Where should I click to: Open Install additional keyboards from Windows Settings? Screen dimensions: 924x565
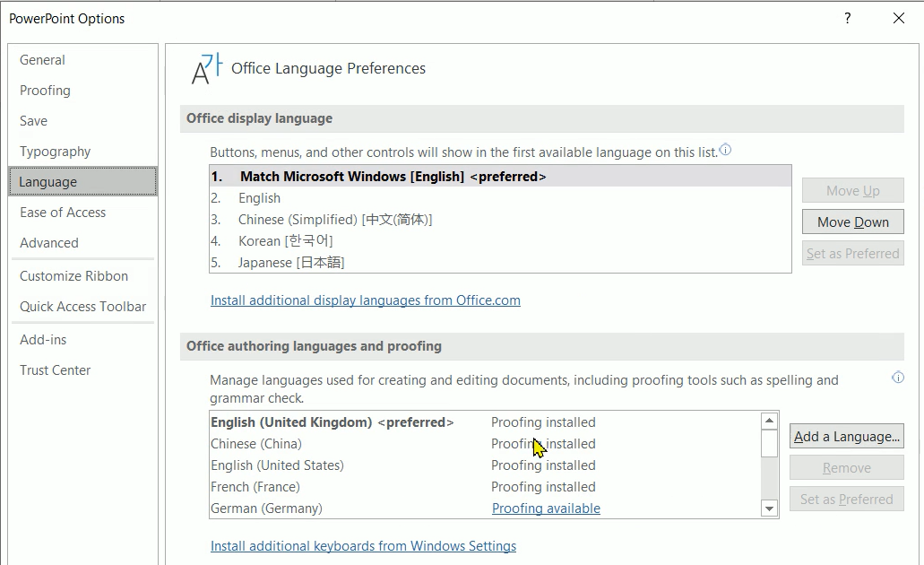click(x=363, y=546)
